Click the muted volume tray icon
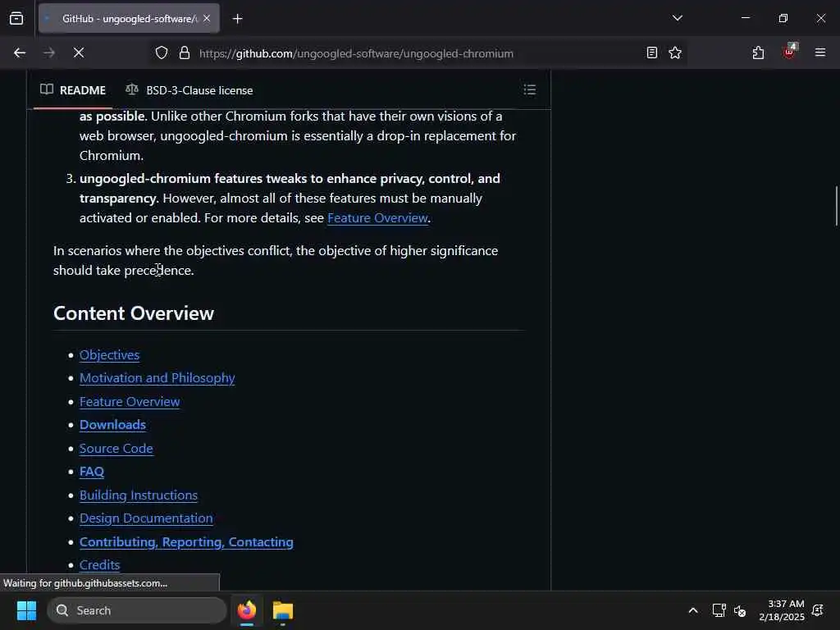Screen dimensions: 840x630 (x=740, y=610)
